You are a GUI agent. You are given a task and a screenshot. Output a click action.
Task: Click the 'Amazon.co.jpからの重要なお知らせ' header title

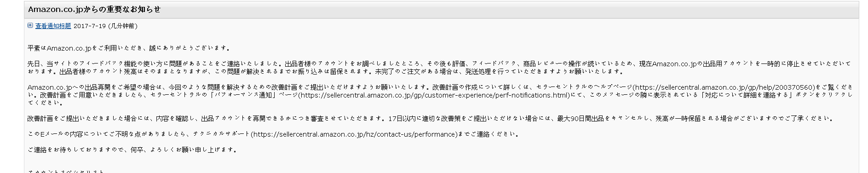click(94, 9)
